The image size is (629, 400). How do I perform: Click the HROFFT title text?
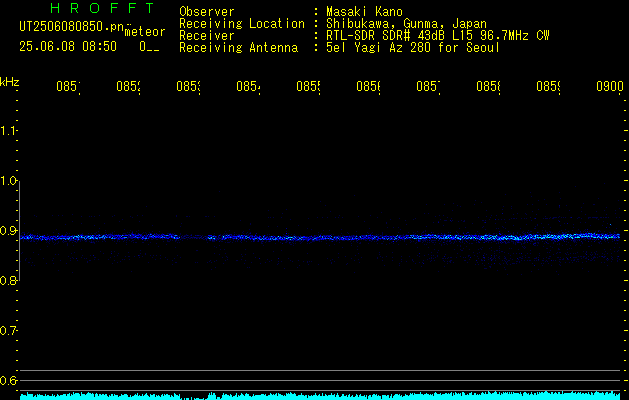(102, 8)
